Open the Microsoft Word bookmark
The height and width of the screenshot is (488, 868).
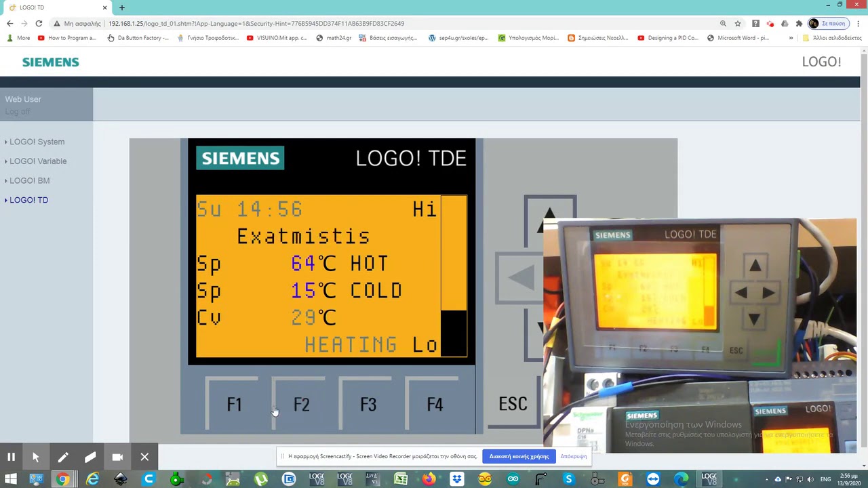(x=738, y=38)
